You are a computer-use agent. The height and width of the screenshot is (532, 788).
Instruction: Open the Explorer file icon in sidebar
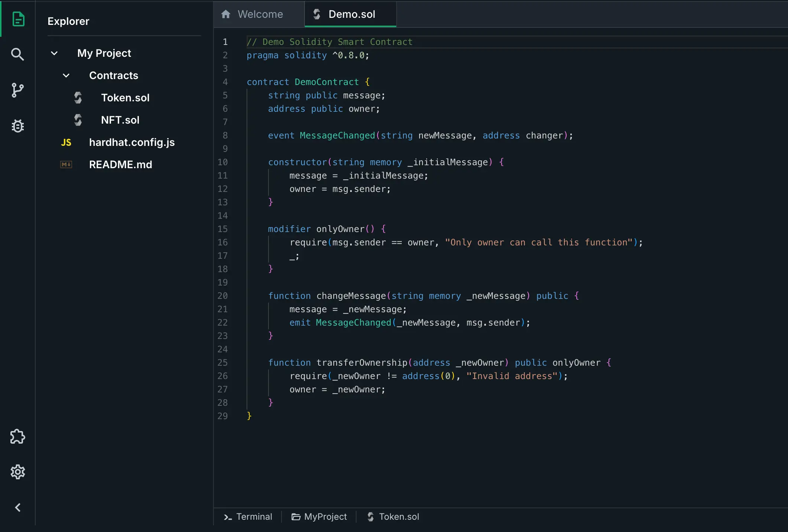point(18,19)
